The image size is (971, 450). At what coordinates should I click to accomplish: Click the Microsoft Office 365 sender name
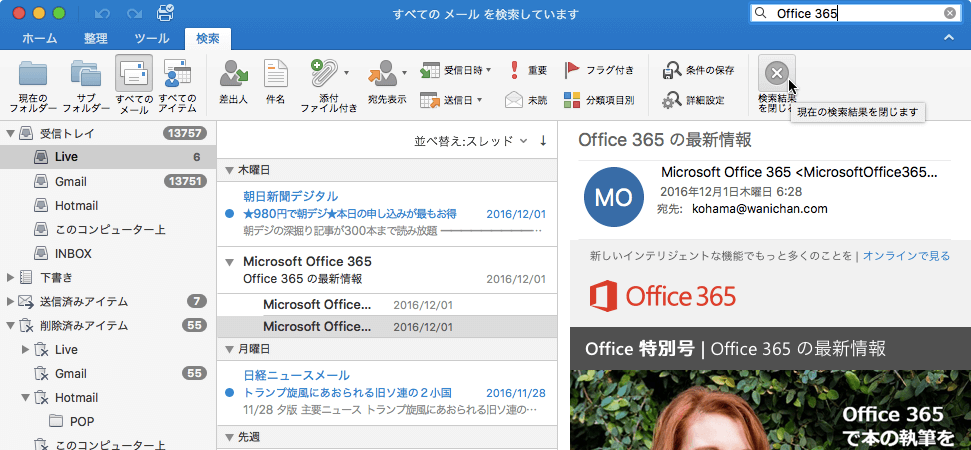coord(799,172)
